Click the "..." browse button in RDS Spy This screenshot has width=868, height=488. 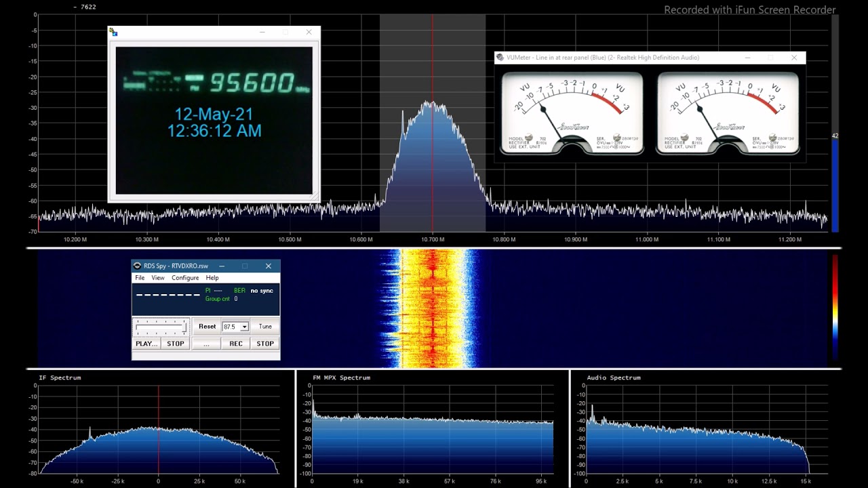[206, 344]
